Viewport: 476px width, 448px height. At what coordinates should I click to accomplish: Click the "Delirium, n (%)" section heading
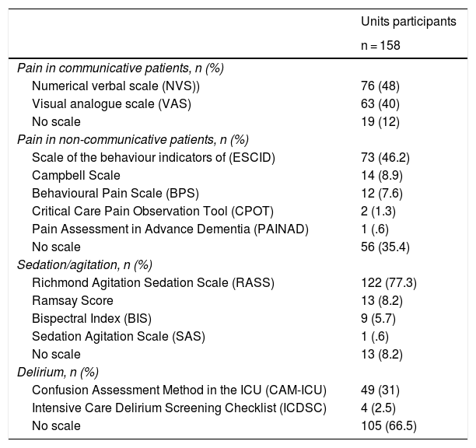point(59,372)
